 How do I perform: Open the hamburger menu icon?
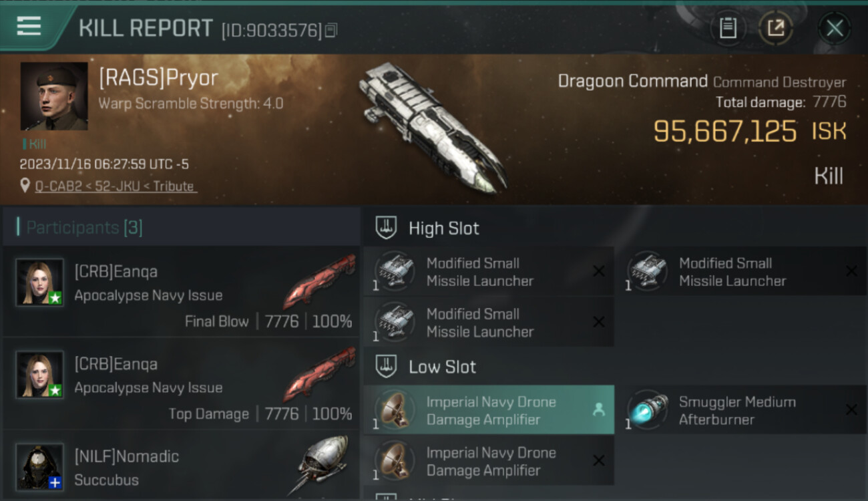[29, 26]
